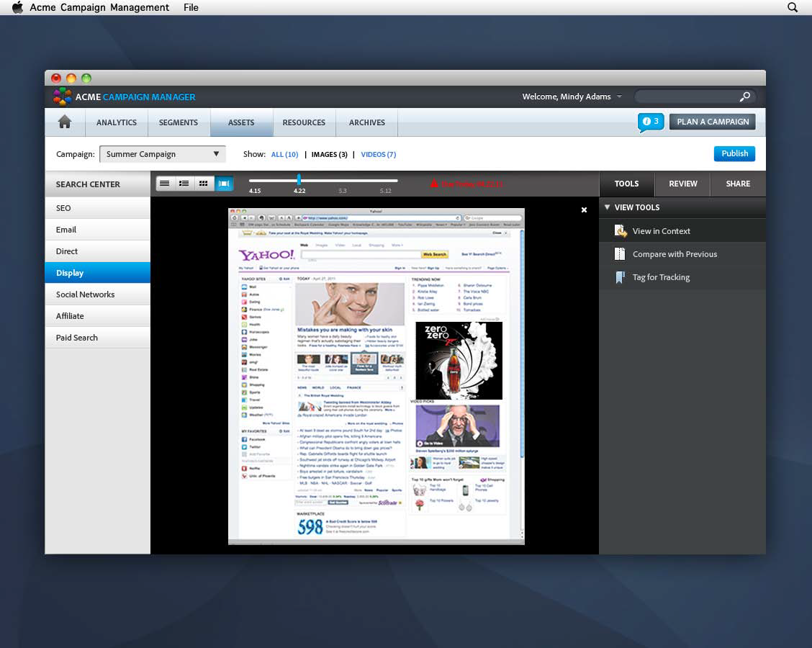Screen dimensions: 812x648
Task: Select Paid Search in Search Center
Action: (97, 338)
